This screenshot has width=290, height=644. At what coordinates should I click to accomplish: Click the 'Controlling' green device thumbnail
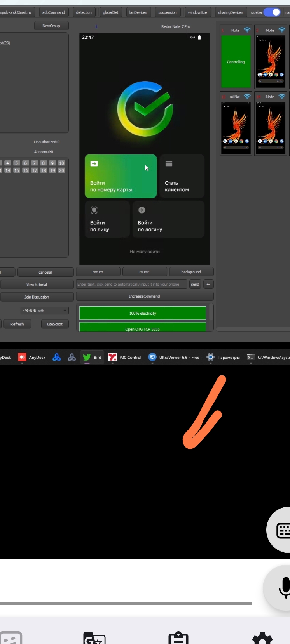point(236,62)
